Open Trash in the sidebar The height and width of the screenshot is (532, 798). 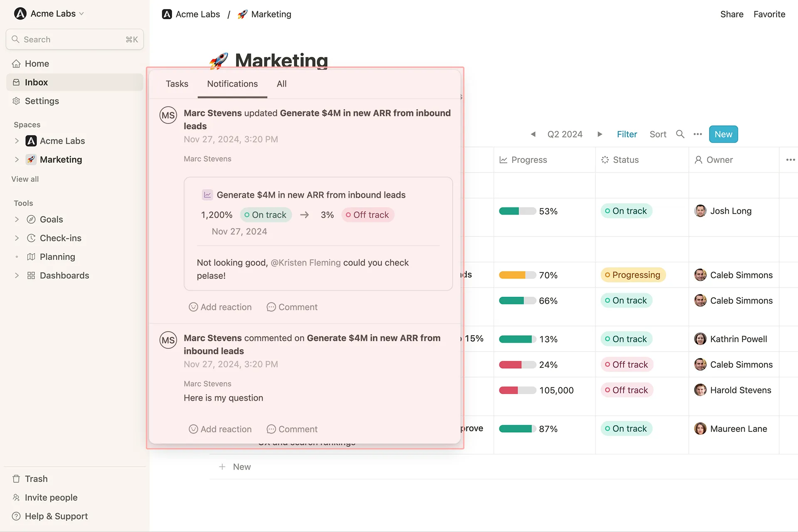point(36,479)
